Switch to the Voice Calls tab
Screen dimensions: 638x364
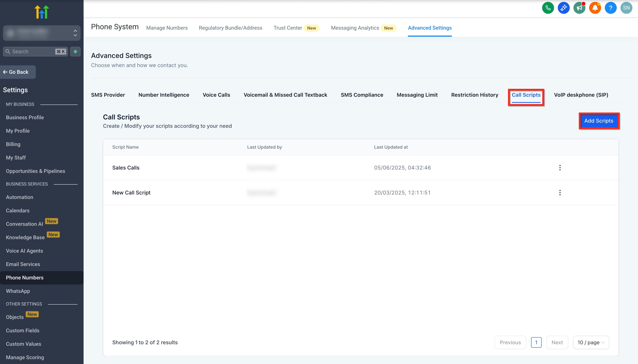(216, 95)
